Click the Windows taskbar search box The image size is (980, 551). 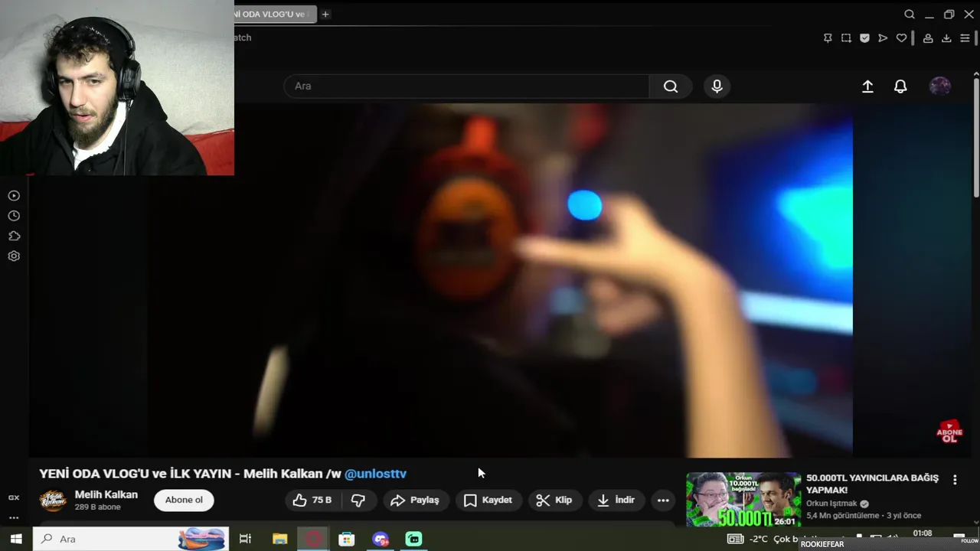[x=131, y=539]
